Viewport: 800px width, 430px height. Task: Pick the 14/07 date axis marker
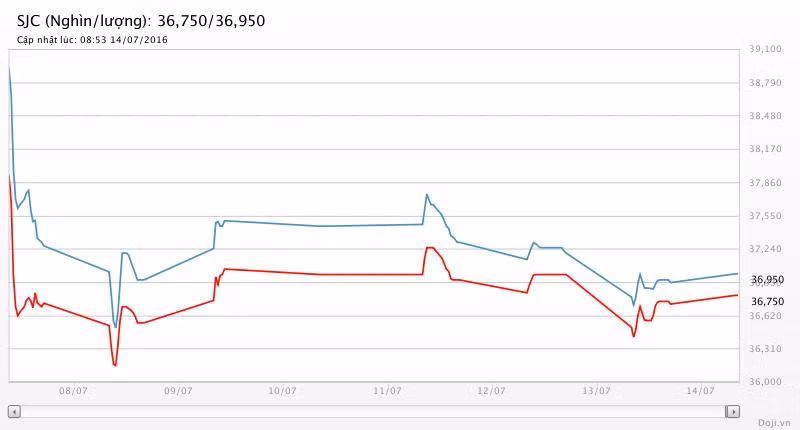click(x=700, y=391)
